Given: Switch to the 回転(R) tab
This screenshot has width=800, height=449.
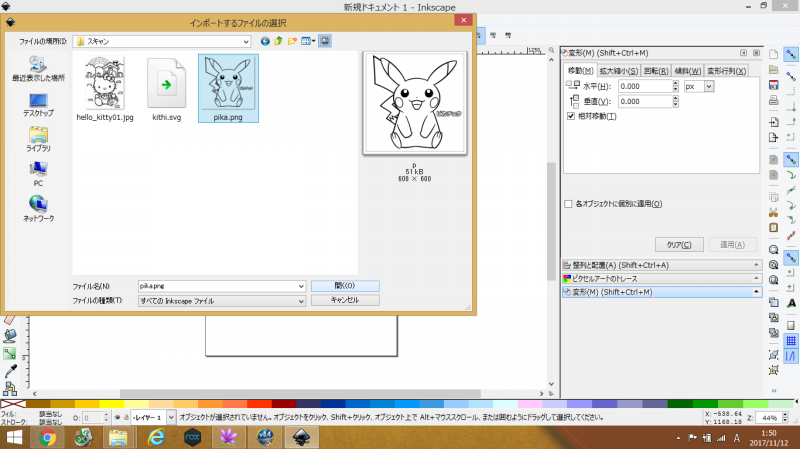Looking at the screenshot, I should pyautogui.click(x=656, y=71).
